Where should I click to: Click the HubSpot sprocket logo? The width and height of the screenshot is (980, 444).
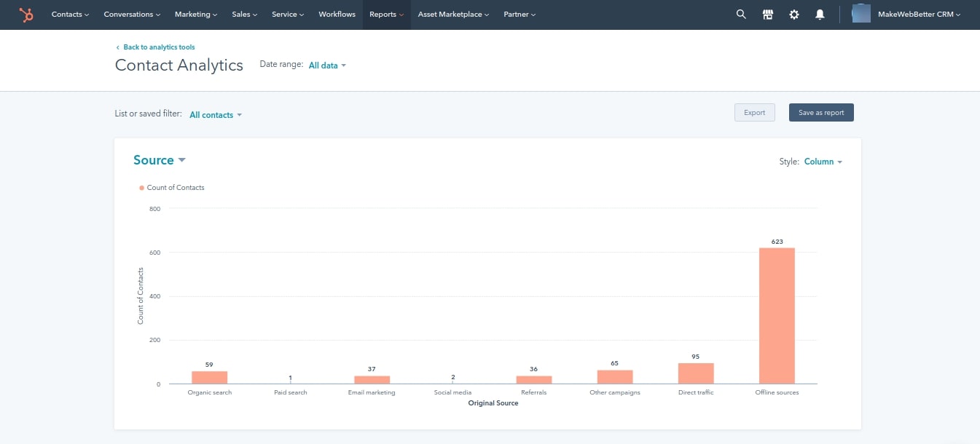(x=26, y=14)
